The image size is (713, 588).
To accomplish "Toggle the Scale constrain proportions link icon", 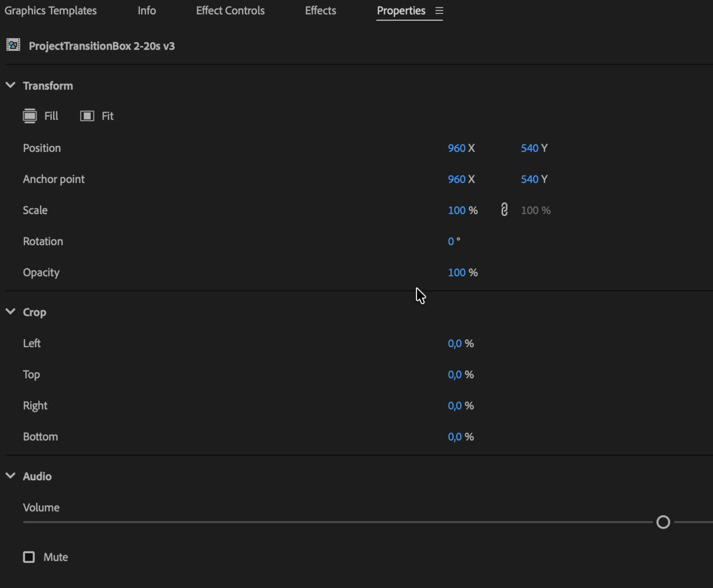I will coord(504,210).
